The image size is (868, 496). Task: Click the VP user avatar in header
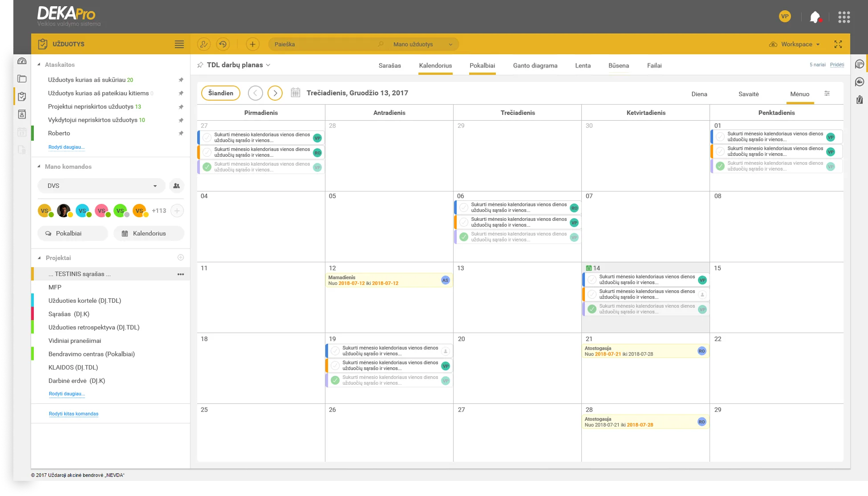pyautogui.click(x=785, y=16)
